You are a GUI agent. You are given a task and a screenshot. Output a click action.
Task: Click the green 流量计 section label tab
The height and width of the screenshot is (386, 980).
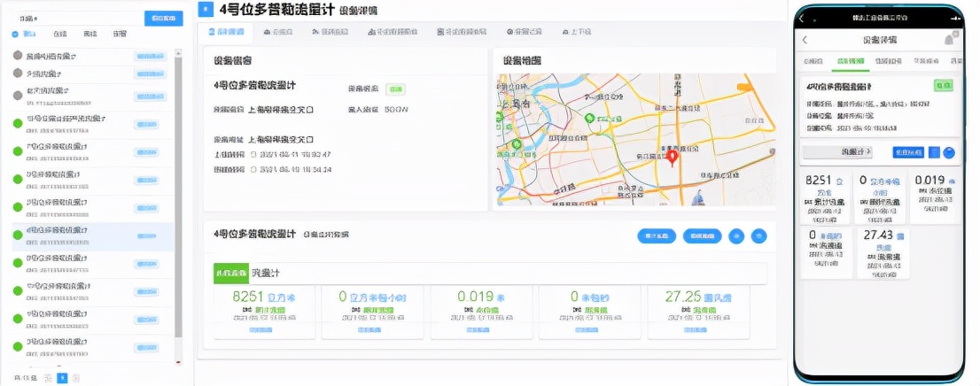tap(231, 274)
